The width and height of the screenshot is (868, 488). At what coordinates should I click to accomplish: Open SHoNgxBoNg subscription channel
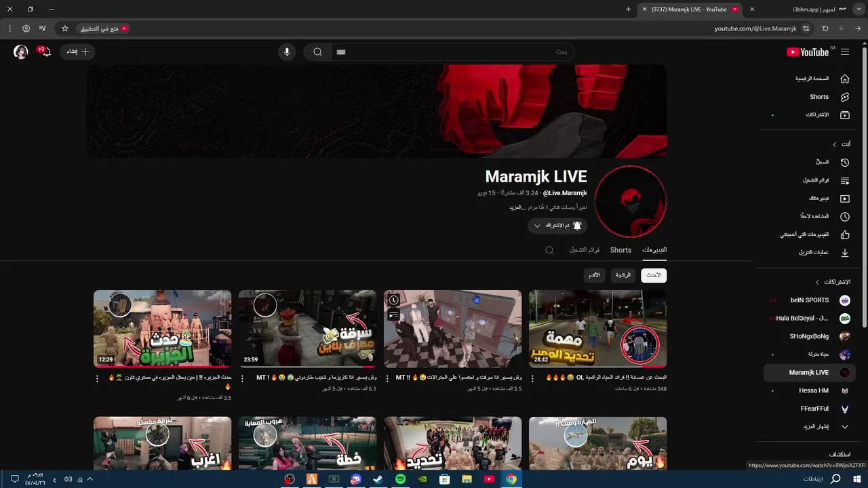(810, 336)
